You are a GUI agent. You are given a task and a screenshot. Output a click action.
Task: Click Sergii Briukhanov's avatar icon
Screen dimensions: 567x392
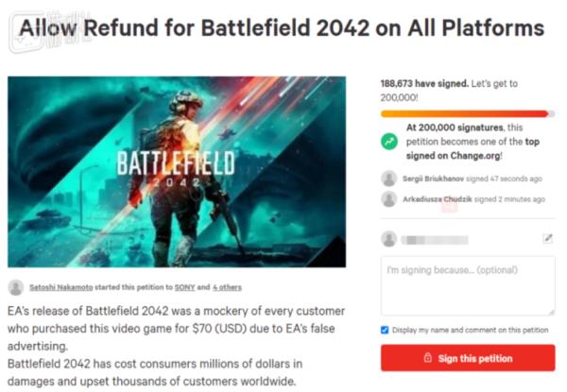point(388,178)
